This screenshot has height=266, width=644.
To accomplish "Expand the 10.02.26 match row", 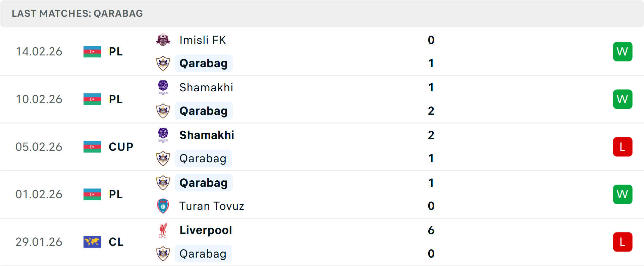I will tap(322, 99).
